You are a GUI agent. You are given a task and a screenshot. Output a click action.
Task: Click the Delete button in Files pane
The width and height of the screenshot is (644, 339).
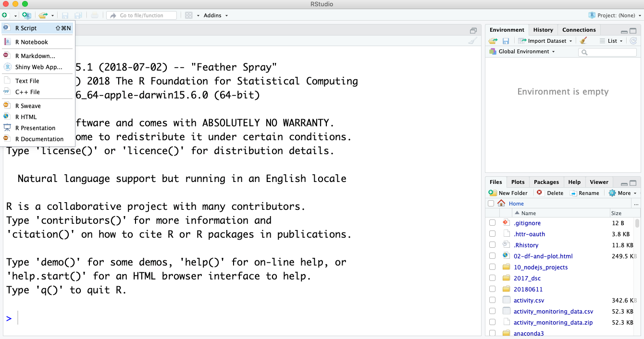tap(550, 193)
